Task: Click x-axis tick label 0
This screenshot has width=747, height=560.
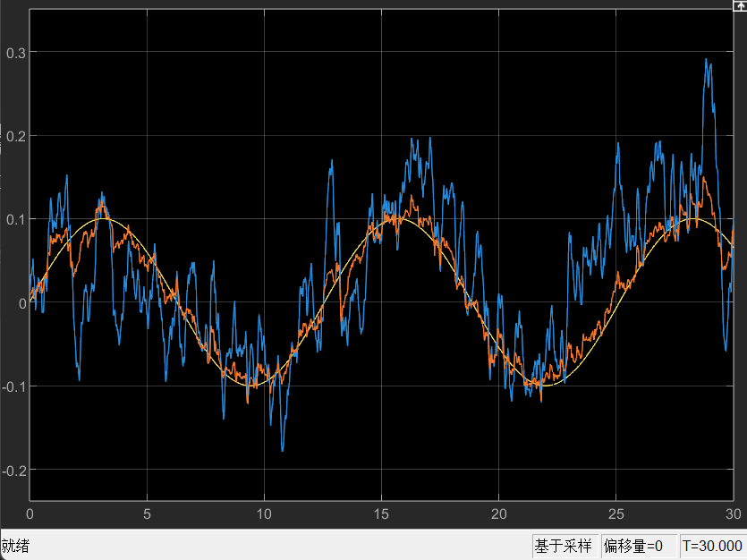Action: (x=30, y=514)
